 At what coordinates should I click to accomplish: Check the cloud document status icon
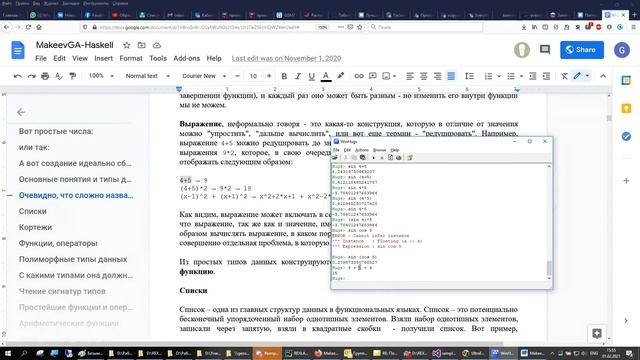157,45
